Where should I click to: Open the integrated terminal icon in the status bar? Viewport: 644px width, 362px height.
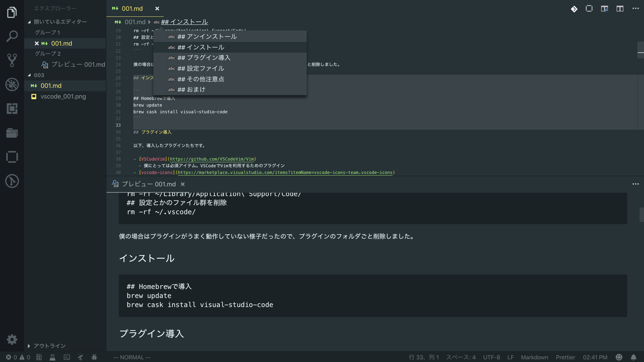[x=66, y=357]
